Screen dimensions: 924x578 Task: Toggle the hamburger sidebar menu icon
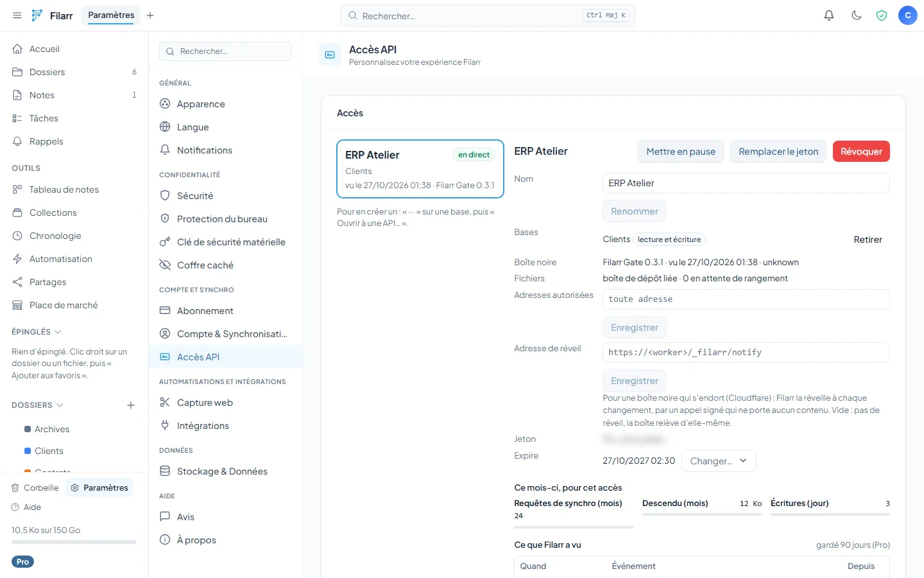[x=17, y=15]
